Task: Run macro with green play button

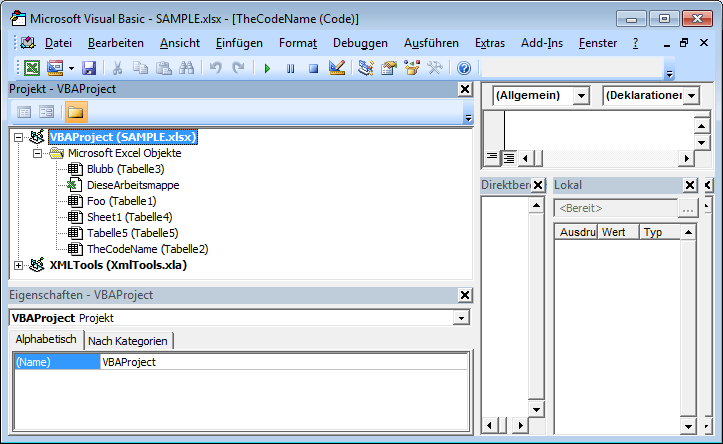Action: pos(267,69)
